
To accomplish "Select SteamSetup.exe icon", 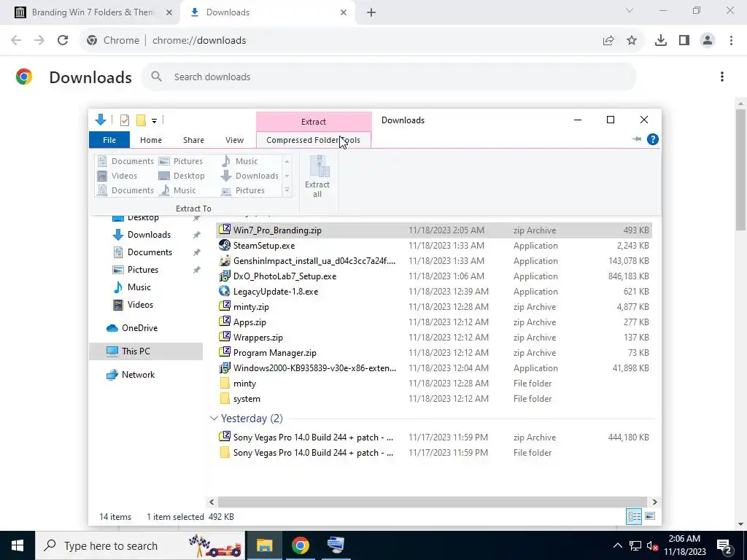I will 225,245.
